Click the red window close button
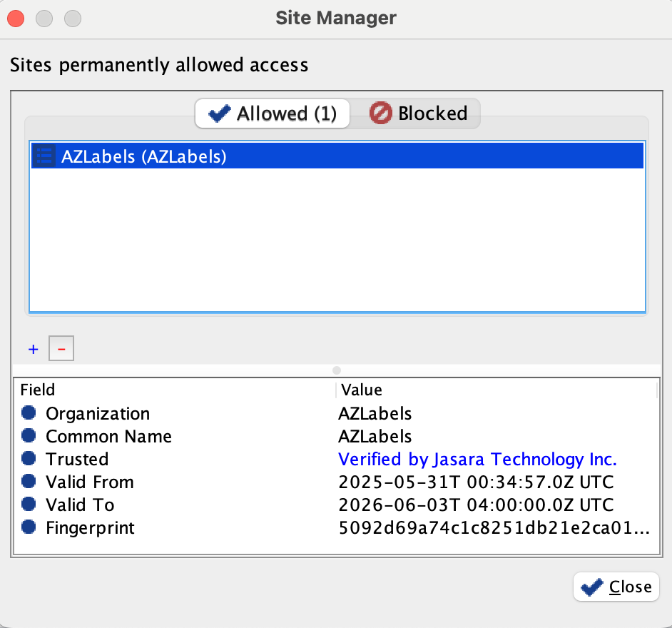 pos(16,18)
